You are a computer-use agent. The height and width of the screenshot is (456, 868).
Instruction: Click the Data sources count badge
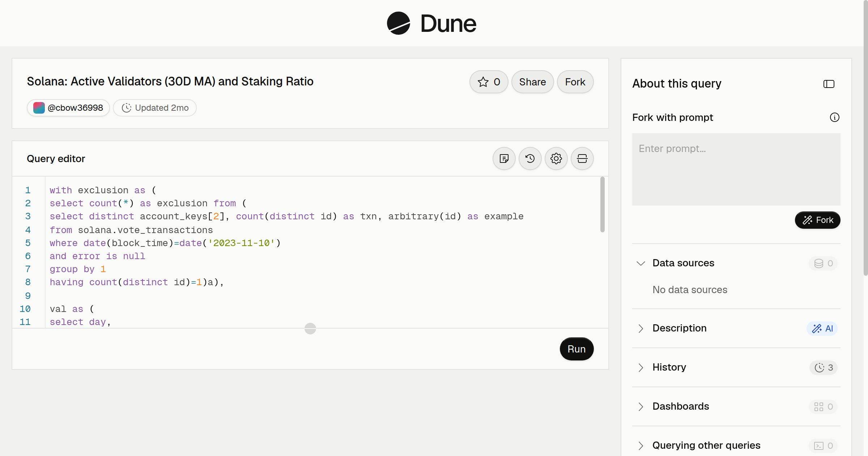824,263
